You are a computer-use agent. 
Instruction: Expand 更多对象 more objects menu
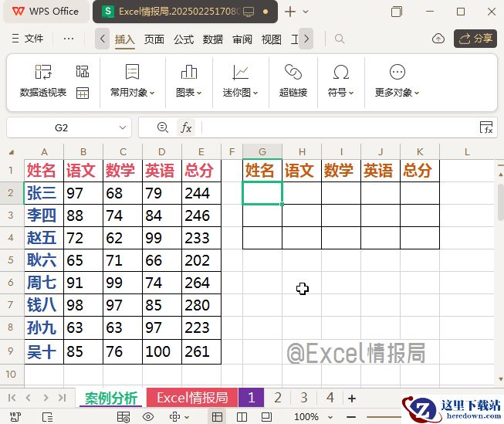(397, 81)
